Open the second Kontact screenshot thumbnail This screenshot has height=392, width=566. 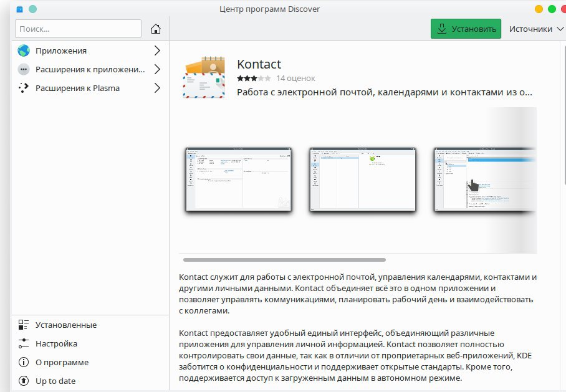tap(363, 179)
